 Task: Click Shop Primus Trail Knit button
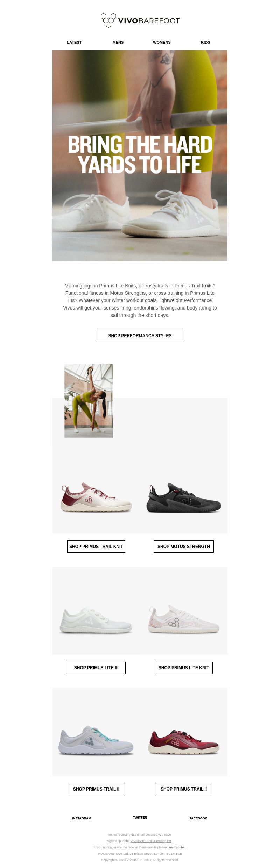(96, 547)
